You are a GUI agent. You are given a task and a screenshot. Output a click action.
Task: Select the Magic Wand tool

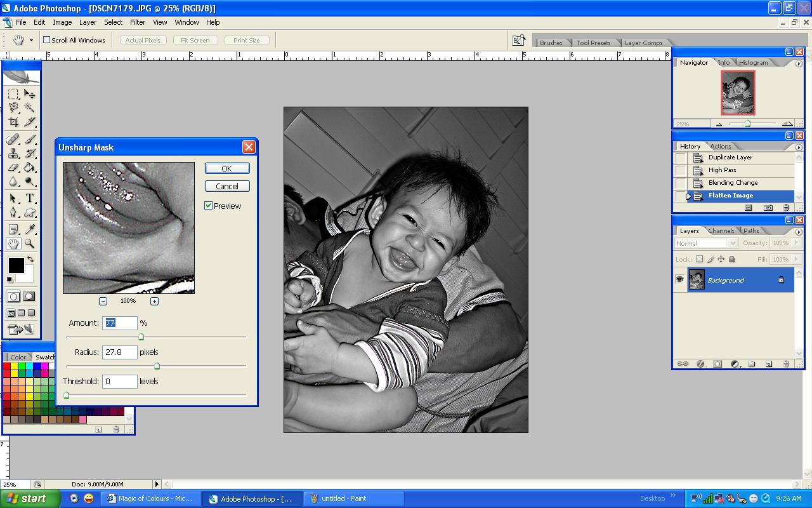click(29, 108)
